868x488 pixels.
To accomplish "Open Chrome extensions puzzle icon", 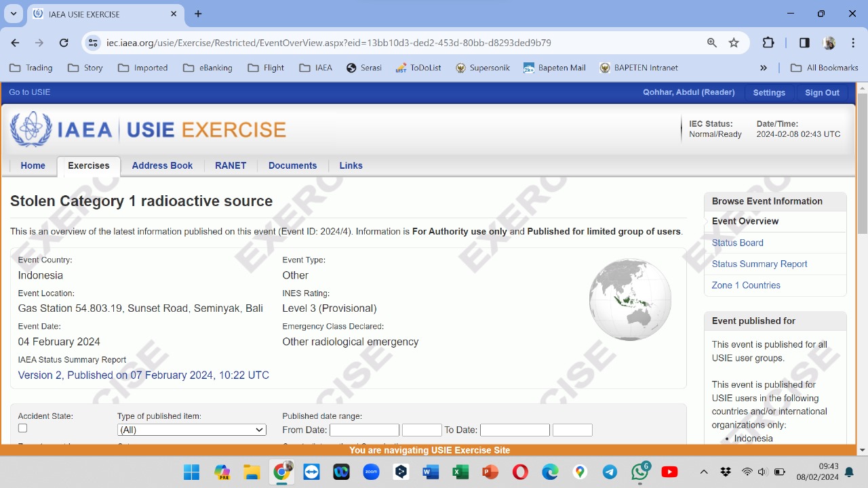I will (x=768, y=43).
